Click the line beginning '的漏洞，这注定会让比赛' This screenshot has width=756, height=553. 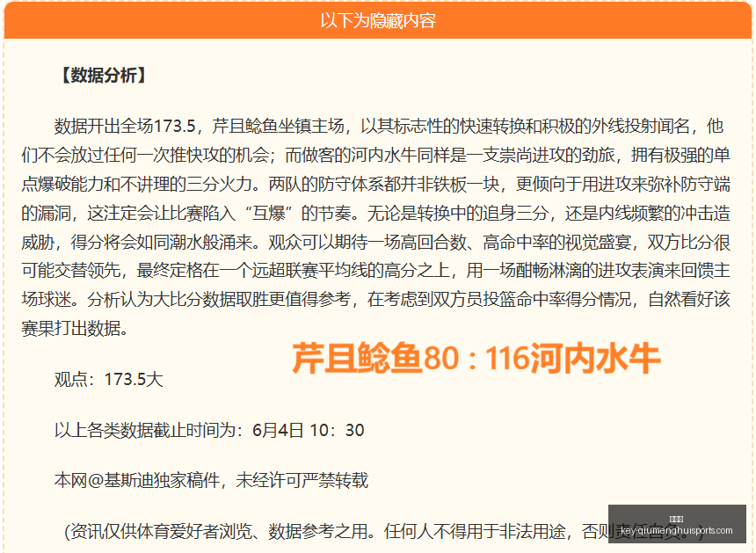[375, 213]
